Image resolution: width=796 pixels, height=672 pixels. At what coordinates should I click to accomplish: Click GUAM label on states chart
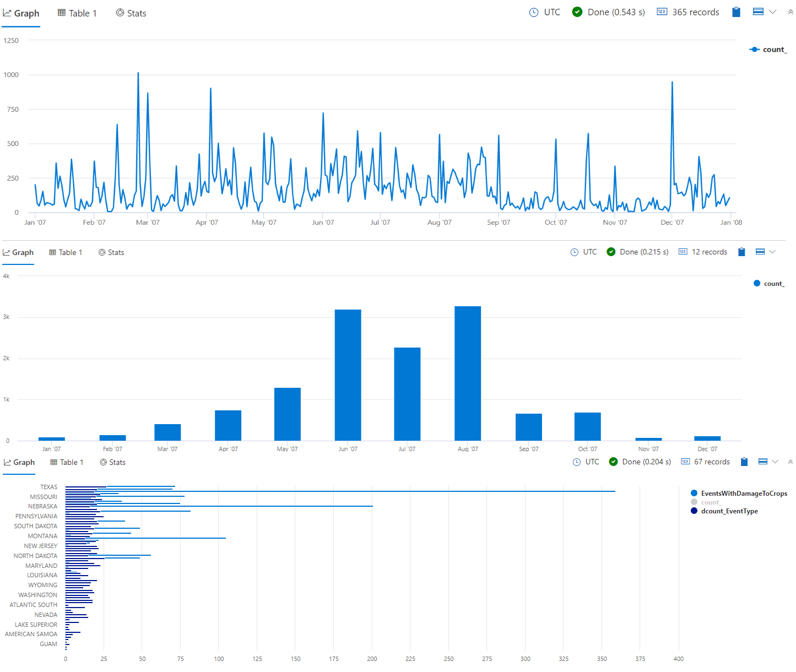(x=48, y=644)
